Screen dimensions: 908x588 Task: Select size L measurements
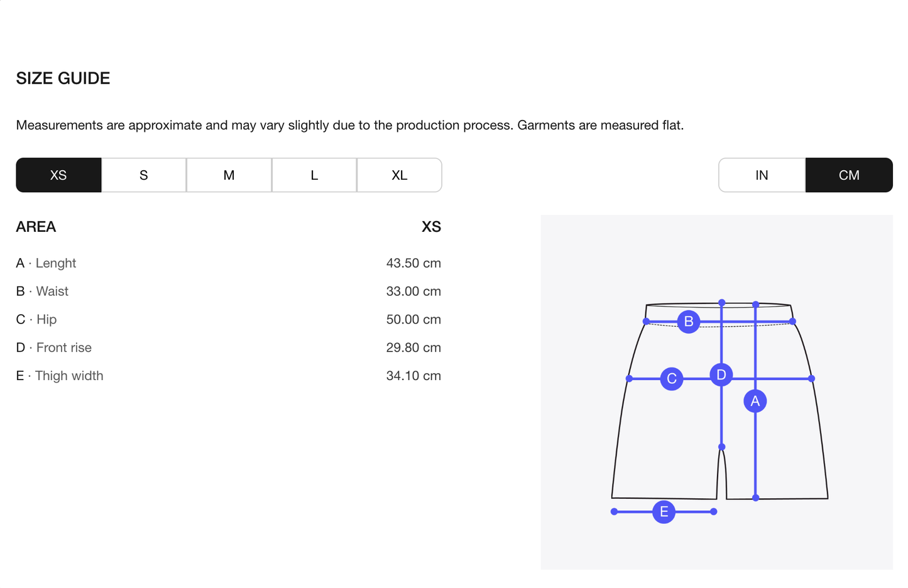click(x=314, y=175)
